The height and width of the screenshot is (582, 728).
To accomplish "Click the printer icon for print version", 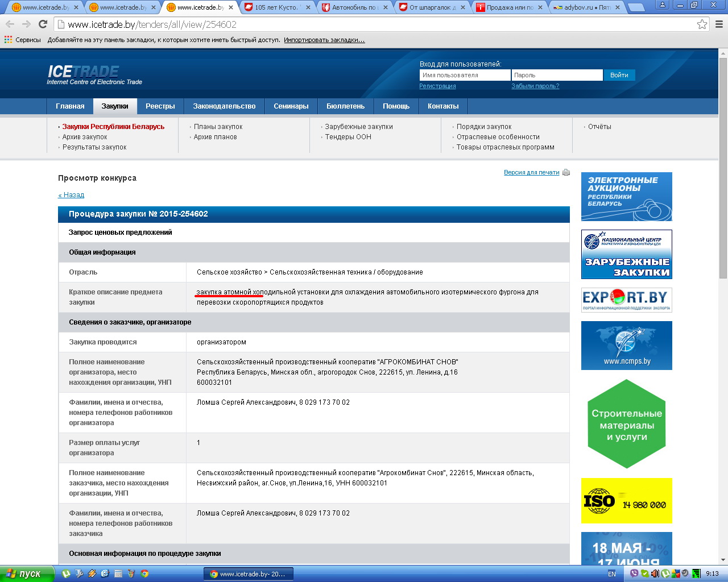I will [x=566, y=173].
